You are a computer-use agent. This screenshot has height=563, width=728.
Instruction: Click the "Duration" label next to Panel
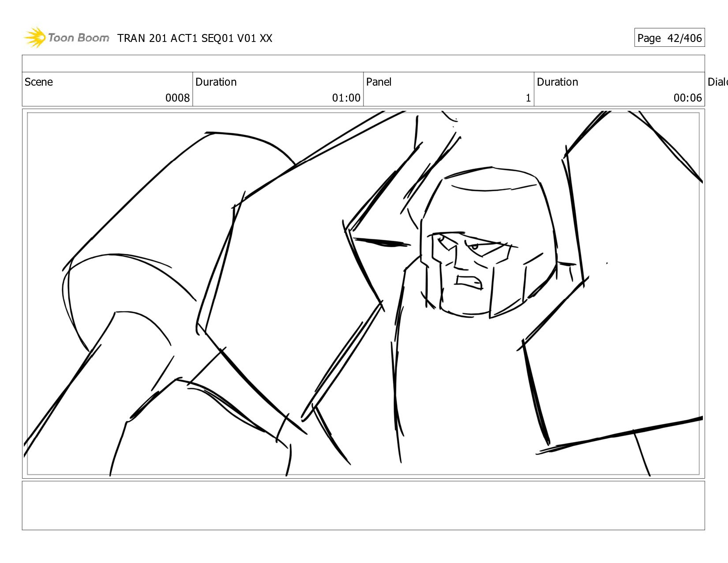[x=557, y=82]
